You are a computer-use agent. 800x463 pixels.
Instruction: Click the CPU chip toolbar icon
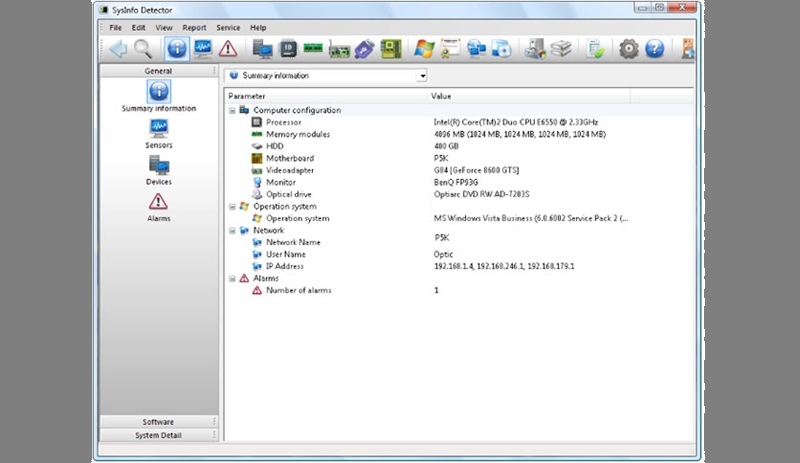coord(288,49)
